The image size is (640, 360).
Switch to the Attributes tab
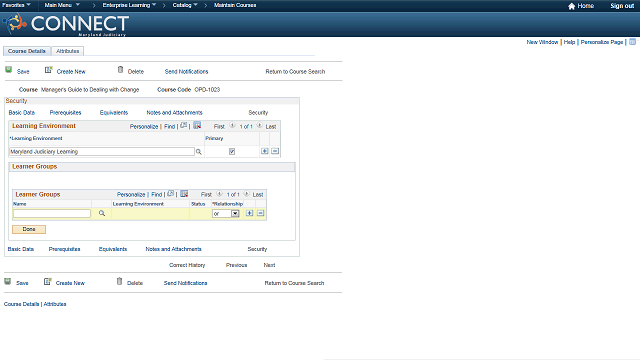(x=68, y=51)
